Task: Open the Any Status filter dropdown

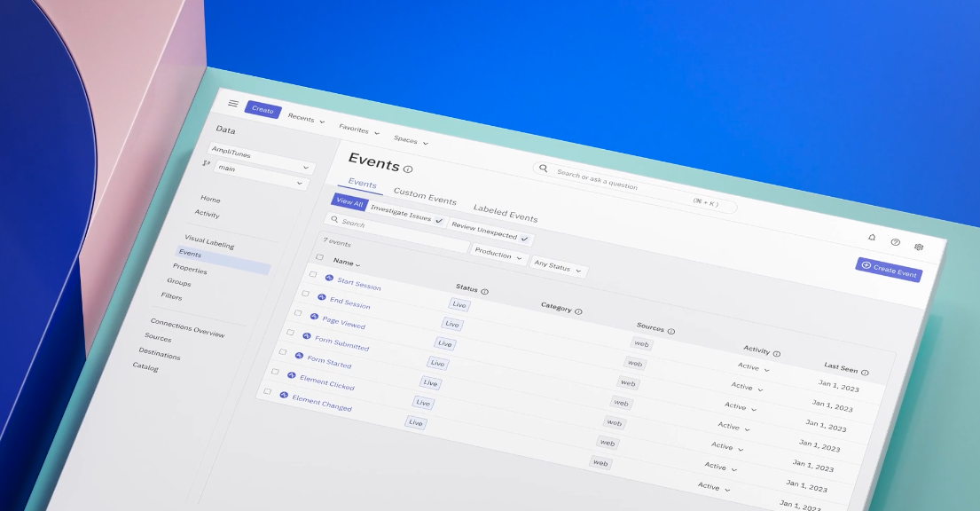Action: tap(558, 268)
